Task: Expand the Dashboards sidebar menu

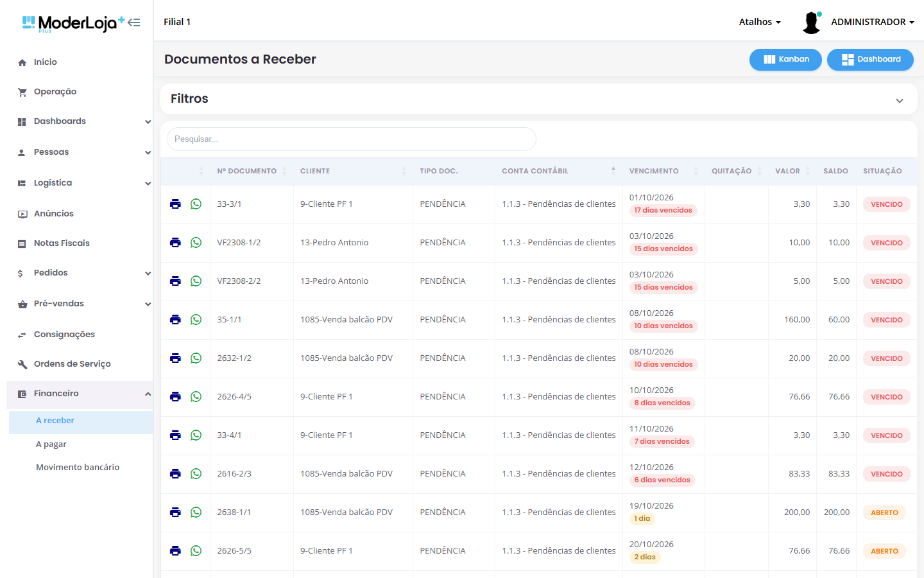Action: point(80,121)
